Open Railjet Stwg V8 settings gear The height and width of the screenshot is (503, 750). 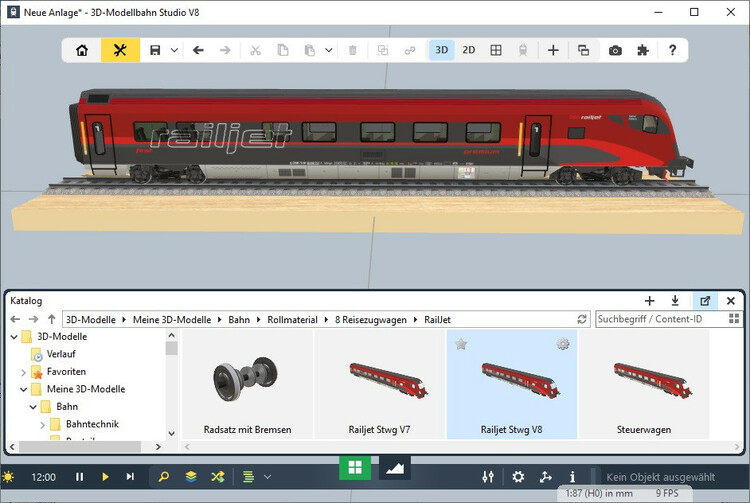563,344
